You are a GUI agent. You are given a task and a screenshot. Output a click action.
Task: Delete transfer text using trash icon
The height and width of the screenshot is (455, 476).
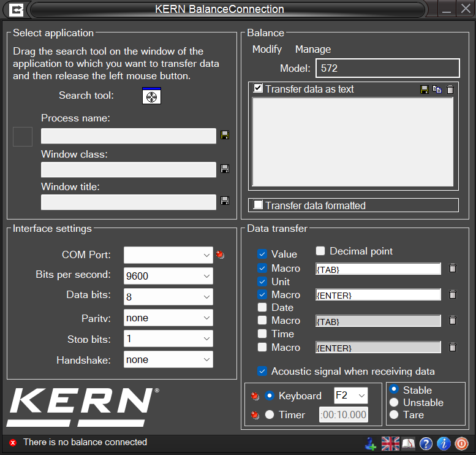coord(450,90)
